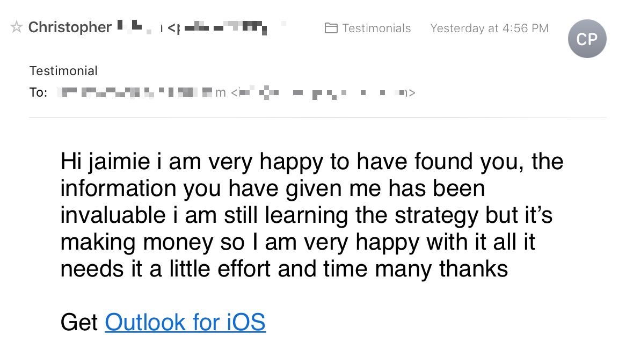Screen dimensions: 626x364
Task: Click the To: field label
Action: click(x=38, y=92)
